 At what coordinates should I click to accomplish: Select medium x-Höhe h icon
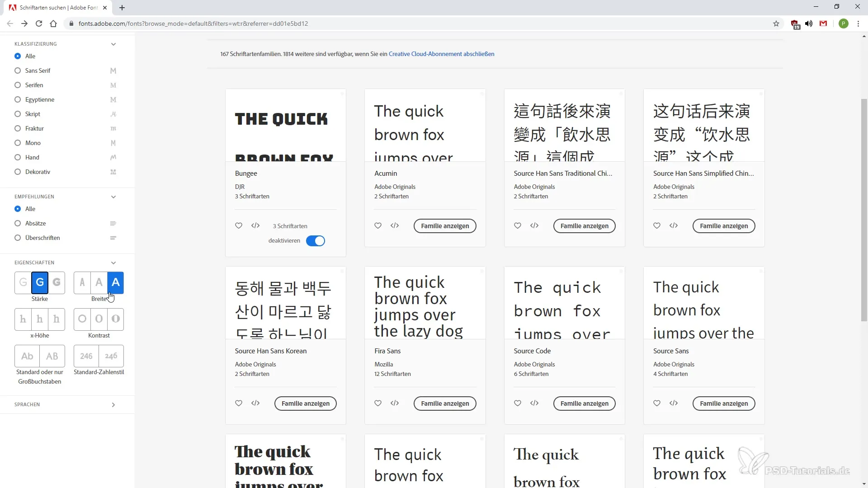[40, 319]
